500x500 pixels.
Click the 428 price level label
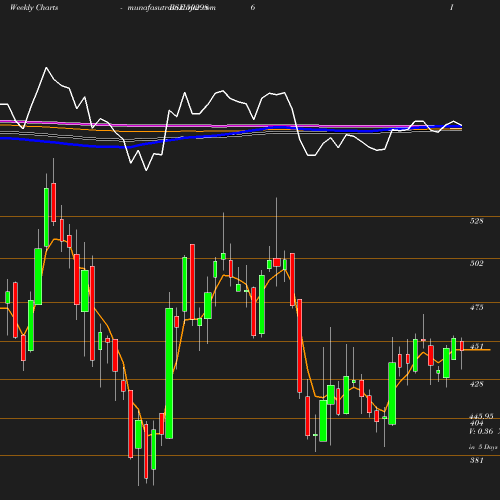coord(476,384)
